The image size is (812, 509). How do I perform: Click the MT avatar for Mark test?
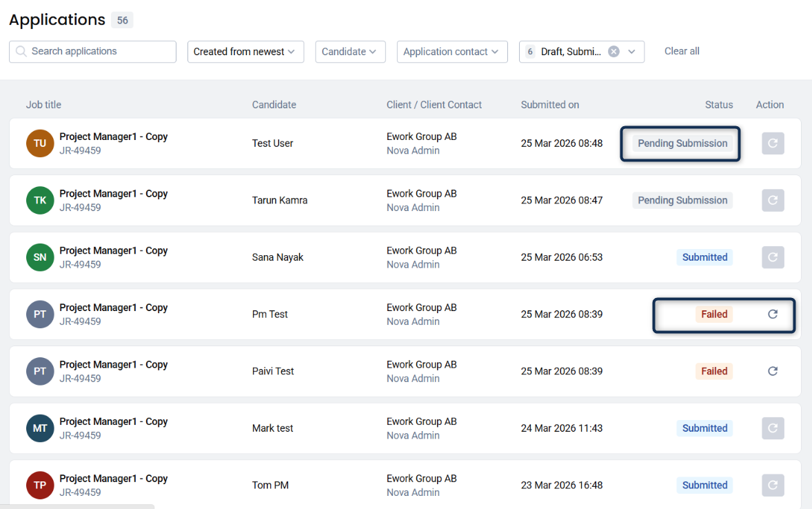tap(40, 428)
